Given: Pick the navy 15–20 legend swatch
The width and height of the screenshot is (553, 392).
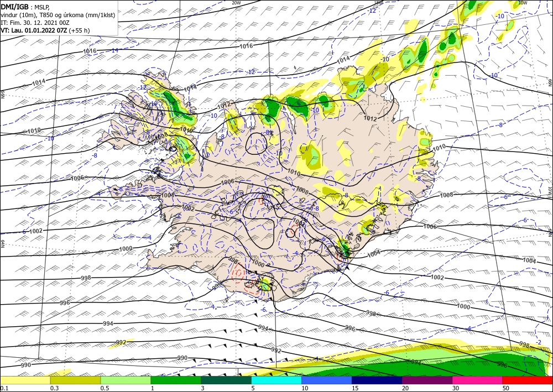Looking at the screenshot, I should (377, 380).
